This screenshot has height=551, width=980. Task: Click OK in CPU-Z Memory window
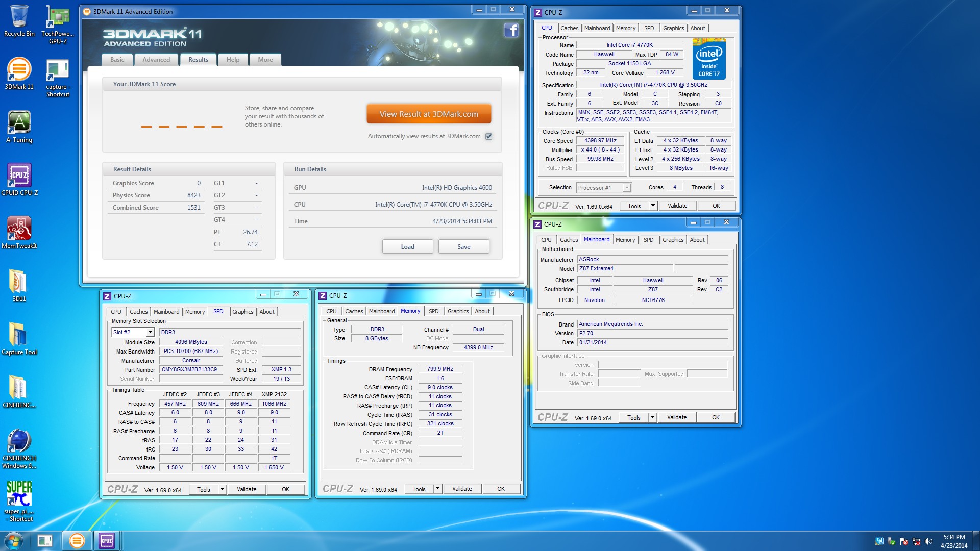point(501,489)
